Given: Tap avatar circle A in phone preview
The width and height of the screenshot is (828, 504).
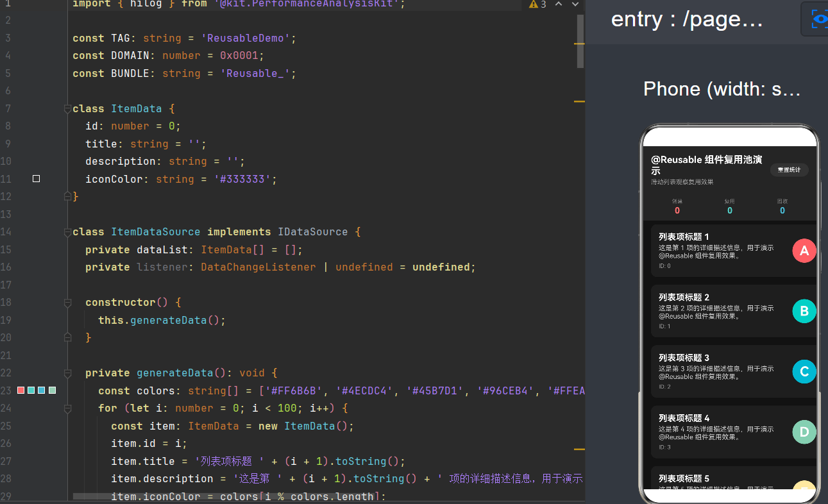Looking at the screenshot, I should pos(804,251).
